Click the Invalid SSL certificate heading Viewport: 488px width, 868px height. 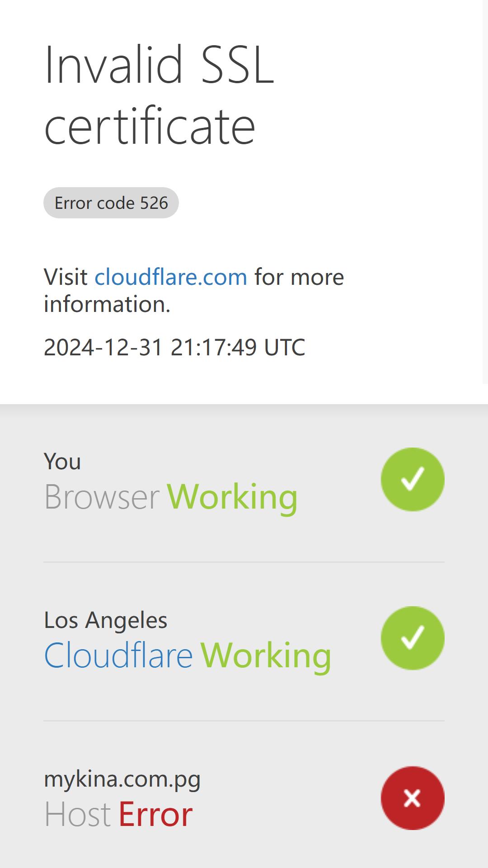tap(159, 95)
